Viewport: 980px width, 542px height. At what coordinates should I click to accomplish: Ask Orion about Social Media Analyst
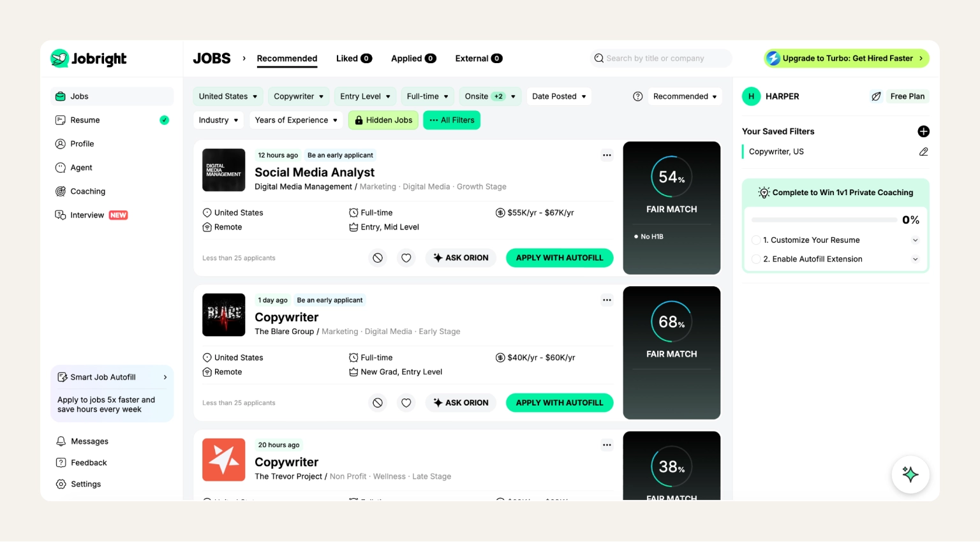point(461,258)
